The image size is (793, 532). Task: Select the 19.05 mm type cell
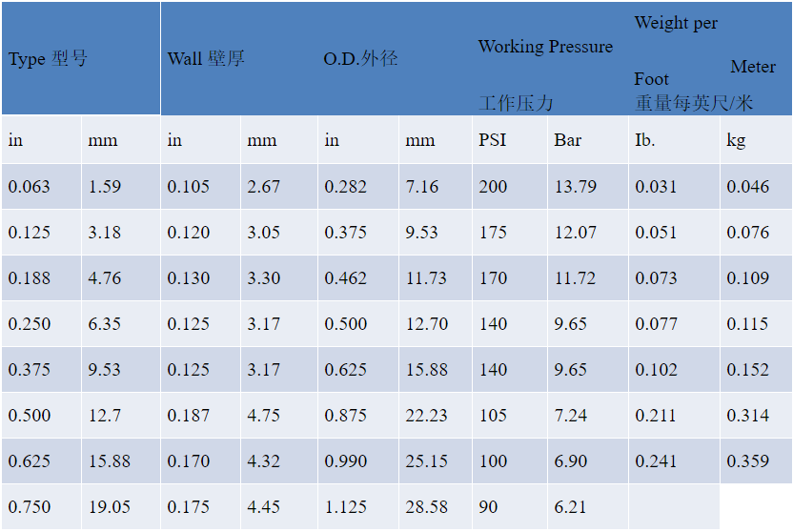tap(110, 507)
